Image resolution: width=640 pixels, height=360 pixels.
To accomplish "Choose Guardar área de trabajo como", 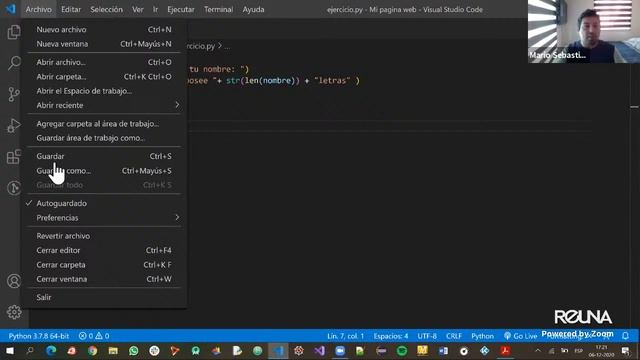I will point(104,138).
